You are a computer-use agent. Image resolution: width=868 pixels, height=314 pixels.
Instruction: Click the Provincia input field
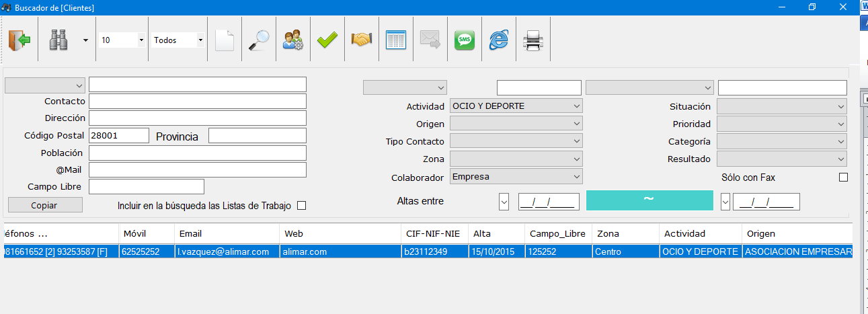pos(258,135)
